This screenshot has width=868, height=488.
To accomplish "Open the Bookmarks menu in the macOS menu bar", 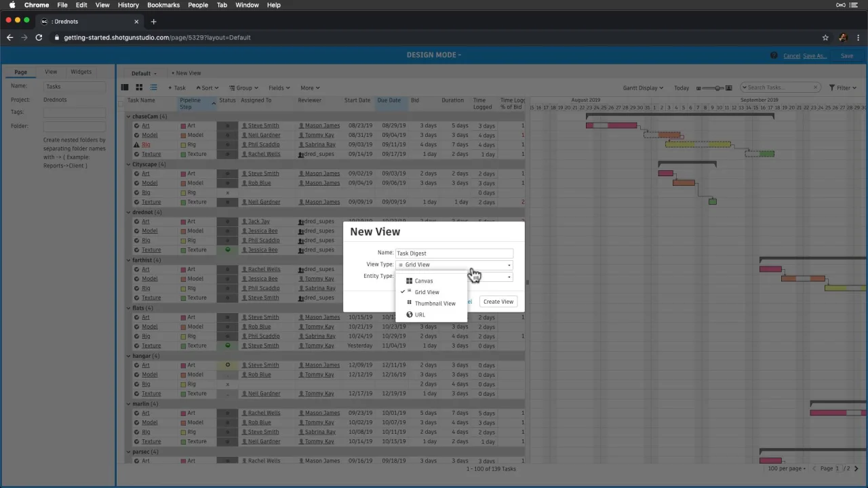I will click(163, 5).
